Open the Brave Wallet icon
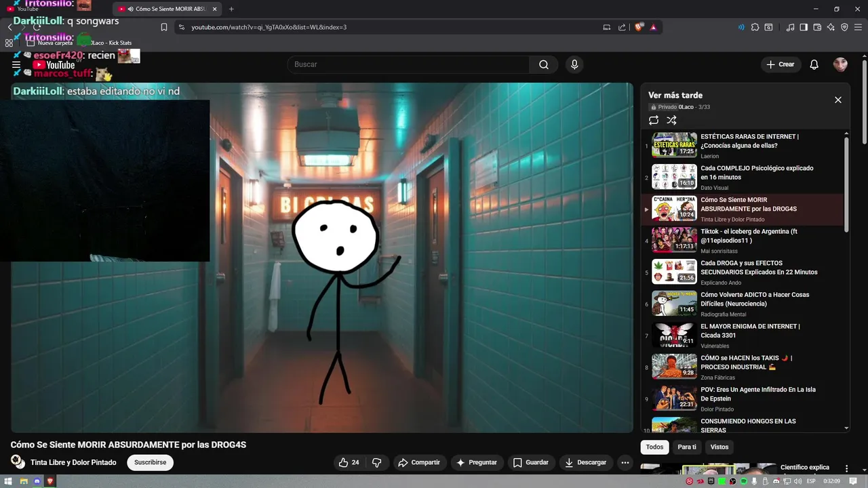This screenshot has height=488, width=868. [x=817, y=27]
